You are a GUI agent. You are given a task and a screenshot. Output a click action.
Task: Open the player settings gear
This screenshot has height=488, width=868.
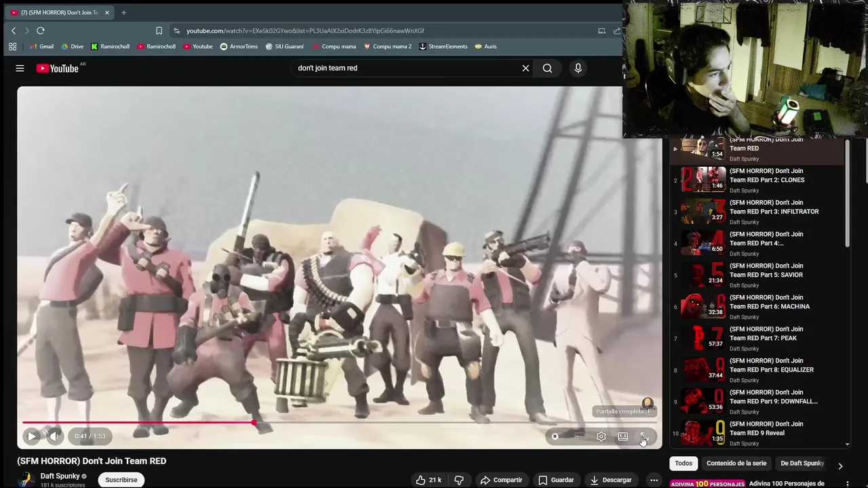[x=601, y=436]
